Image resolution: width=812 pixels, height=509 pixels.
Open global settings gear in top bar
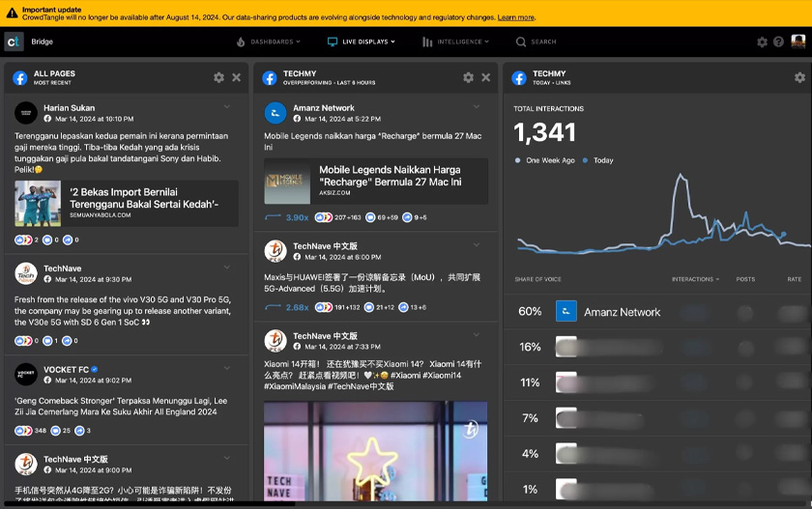point(762,42)
